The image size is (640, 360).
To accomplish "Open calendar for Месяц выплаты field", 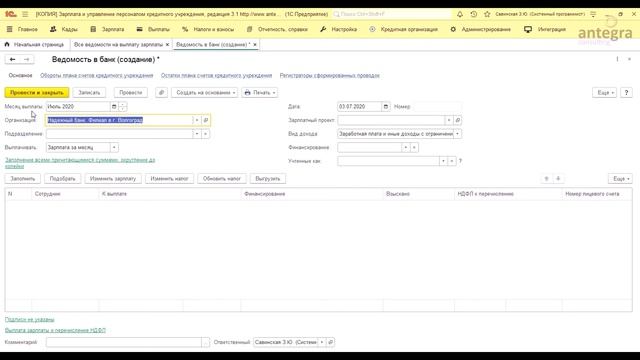I will tap(114, 107).
